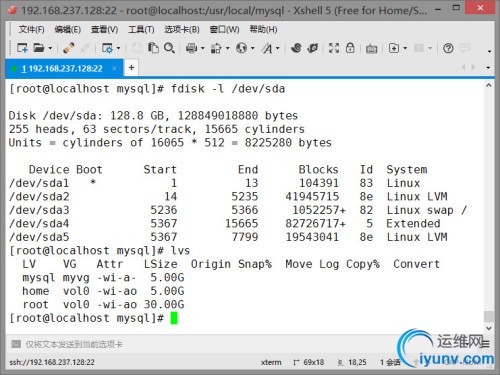Expand the printer icon dropdown arrow
500x375 pixels.
(x=202, y=49)
